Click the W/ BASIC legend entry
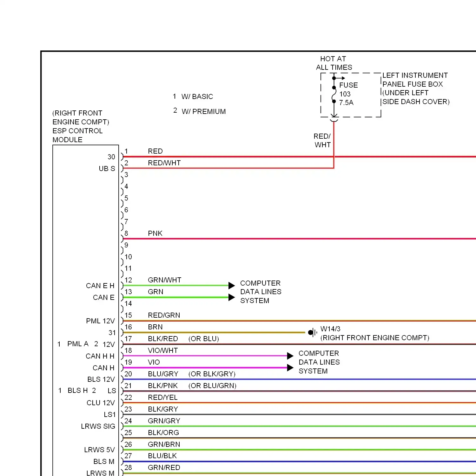This screenshot has height=476, width=476. [193, 96]
